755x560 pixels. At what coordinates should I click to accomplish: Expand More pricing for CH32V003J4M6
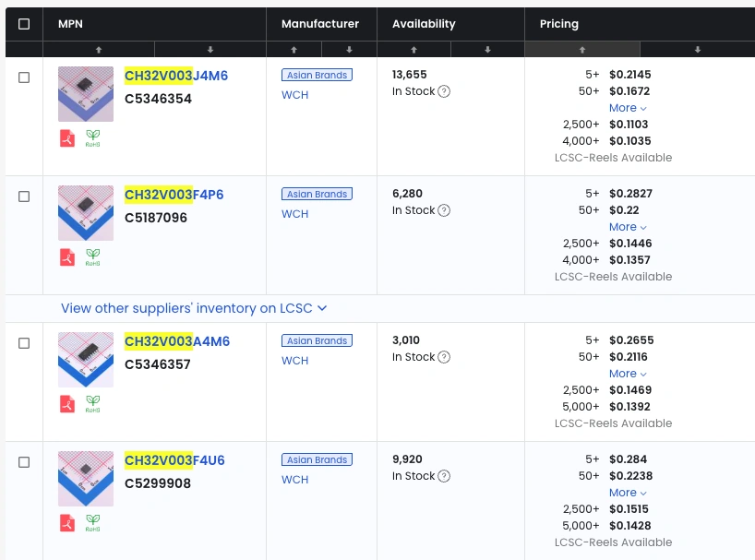pos(628,108)
